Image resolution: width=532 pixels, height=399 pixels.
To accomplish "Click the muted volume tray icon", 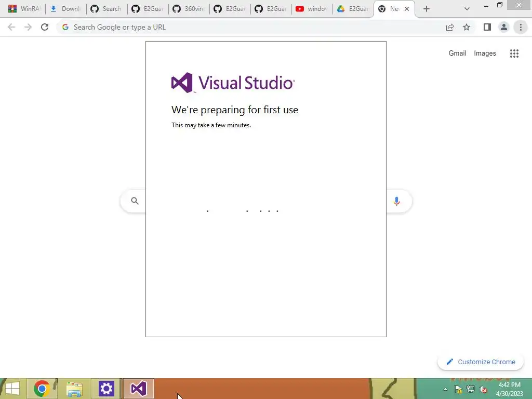I will point(483,389).
